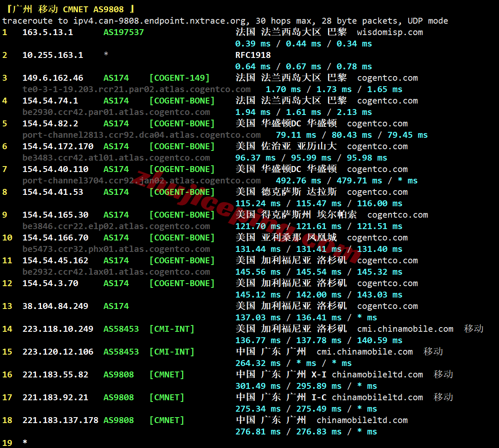Click the [COGENT-BONE] tag on hop 8
The height and width of the screenshot is (448, 499).
[x=182, y=192]
